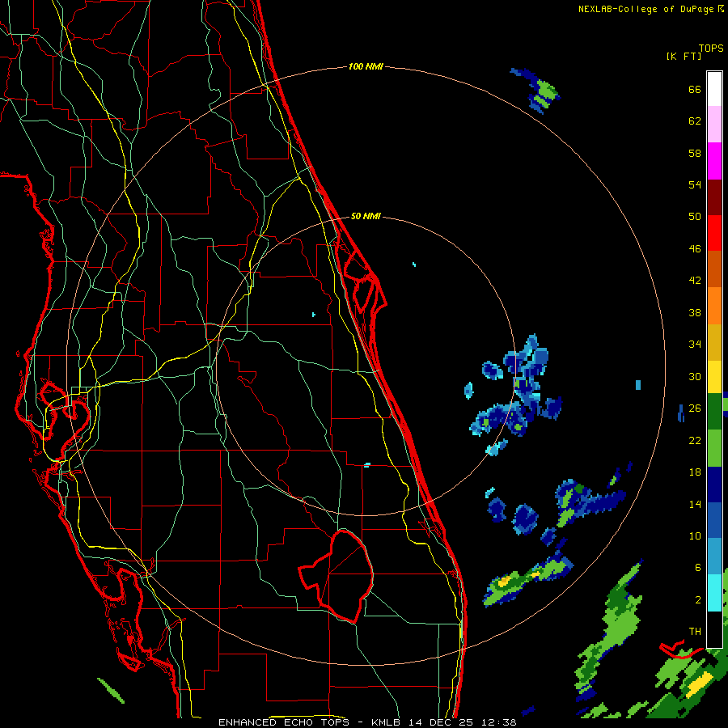This screenshot has height=728, width=728.
Task: Pick the magenta legend swatch
Action: 714,161
